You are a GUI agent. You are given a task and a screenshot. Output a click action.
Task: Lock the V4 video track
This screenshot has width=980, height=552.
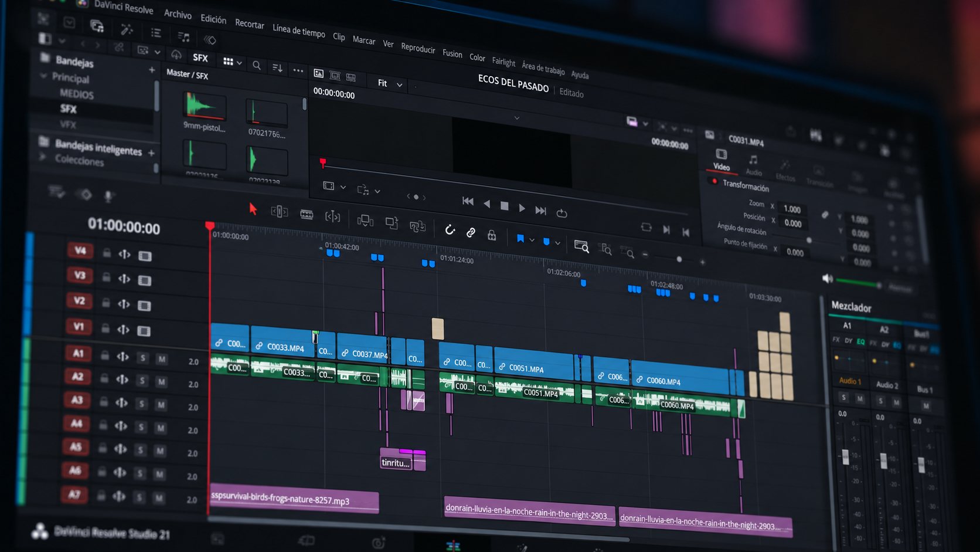107,252
